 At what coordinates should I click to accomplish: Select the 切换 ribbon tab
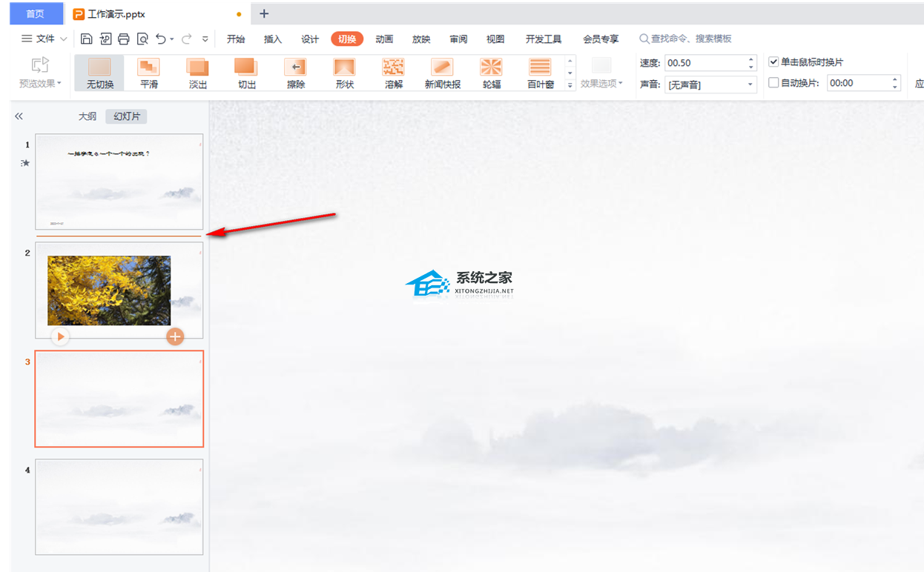(x=347, y=39)
